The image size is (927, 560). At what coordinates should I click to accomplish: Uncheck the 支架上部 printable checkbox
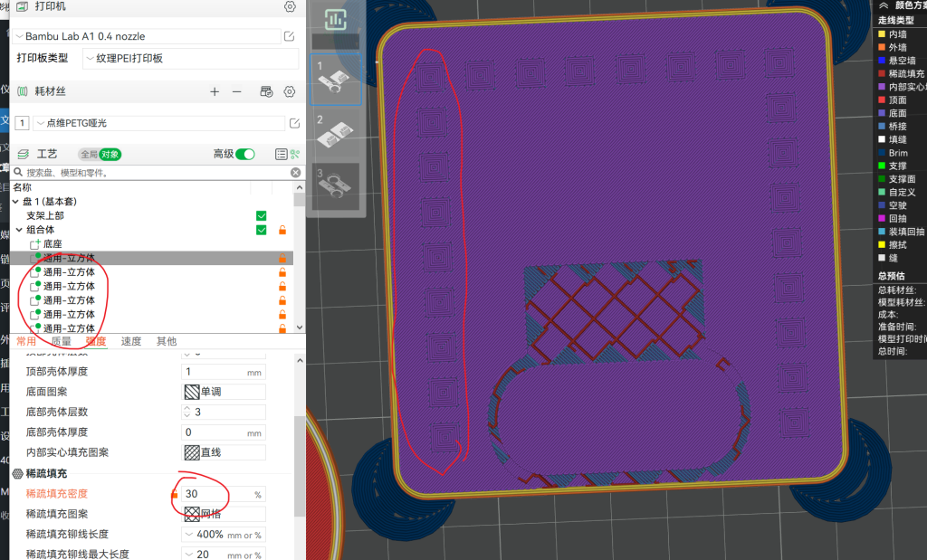(x=262, y=215)
